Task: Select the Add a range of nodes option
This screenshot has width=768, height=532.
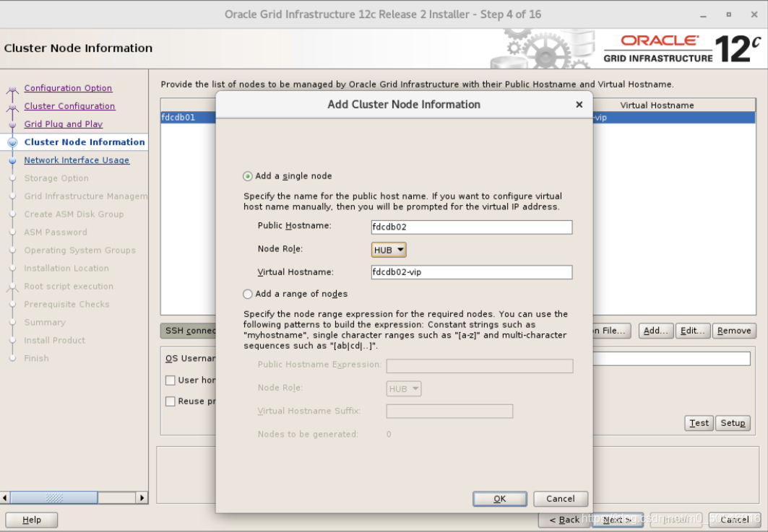Action: (x=247, y=294)
